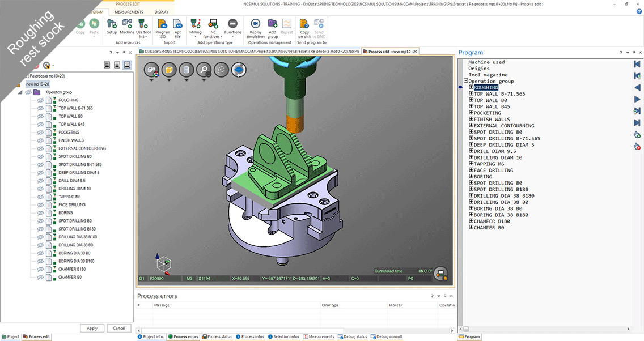Collapse Operation group in Program panel
Image resolution: width=644 pixels, height=341 pixels.
point(465,81)
